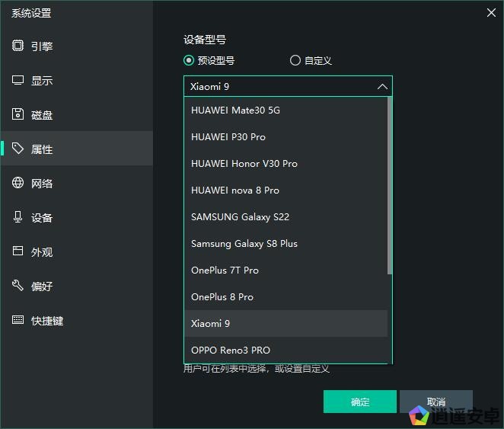Click the 属性 tag icon
The image size is (504, 429).
[18, 149]
